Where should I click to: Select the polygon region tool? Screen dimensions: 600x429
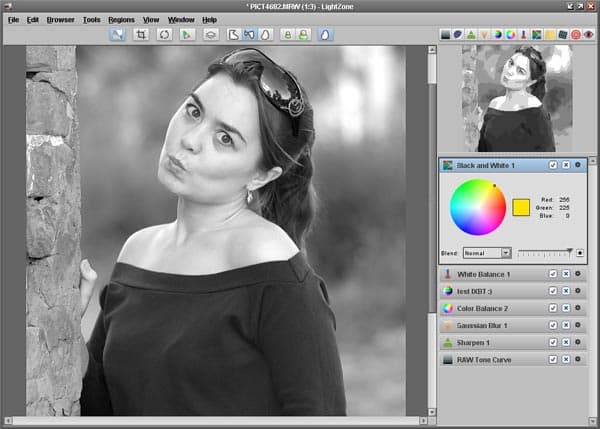(233, 35)
